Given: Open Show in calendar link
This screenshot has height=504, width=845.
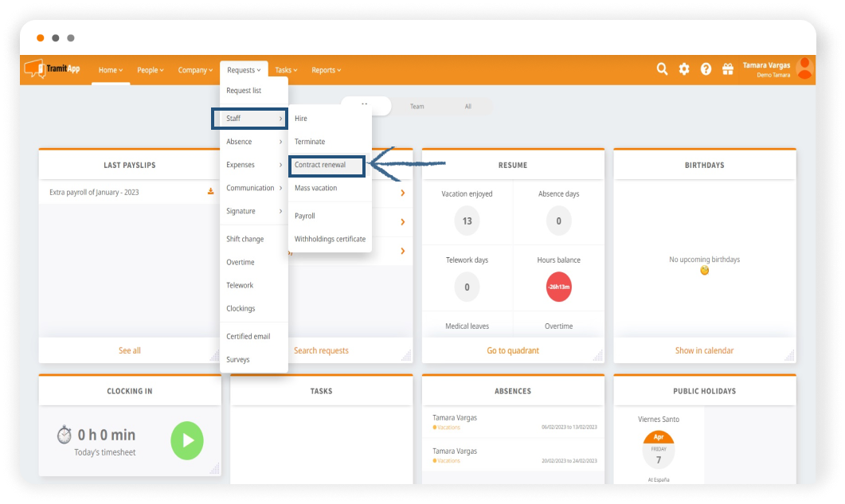Looking at the screenshot, I should click(x=704, y=350).
